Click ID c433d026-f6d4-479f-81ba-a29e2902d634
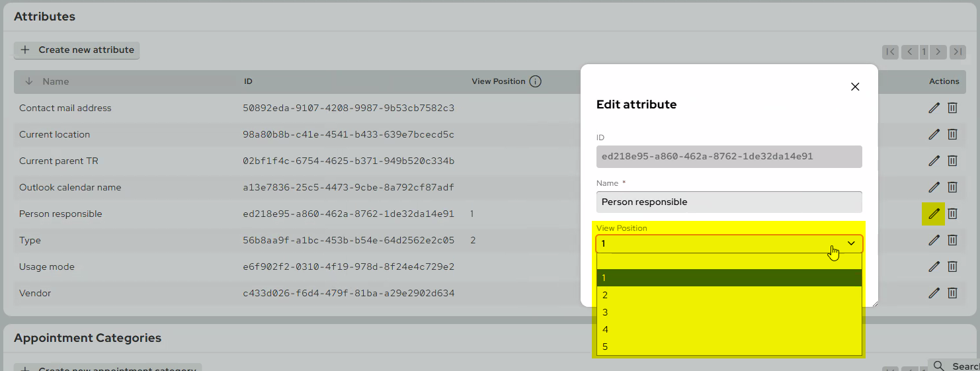The height and width of the screenshot is (371, 980). pos(348,293)
